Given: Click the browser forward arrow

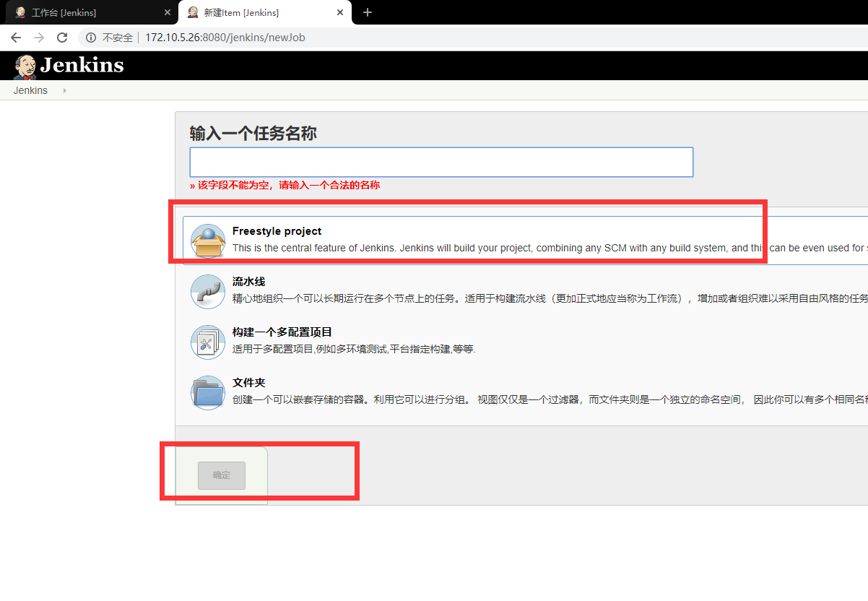Looking at the screenshot, I should (39, 38).
